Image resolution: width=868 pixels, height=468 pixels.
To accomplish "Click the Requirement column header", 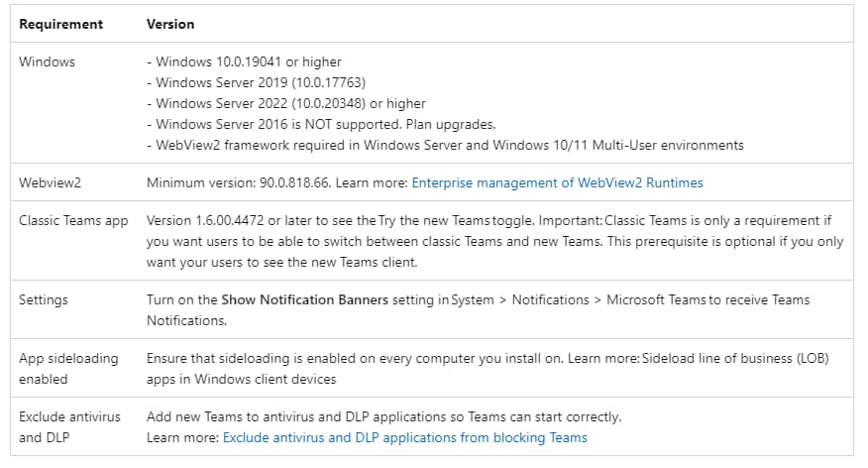I will [59, 23].
